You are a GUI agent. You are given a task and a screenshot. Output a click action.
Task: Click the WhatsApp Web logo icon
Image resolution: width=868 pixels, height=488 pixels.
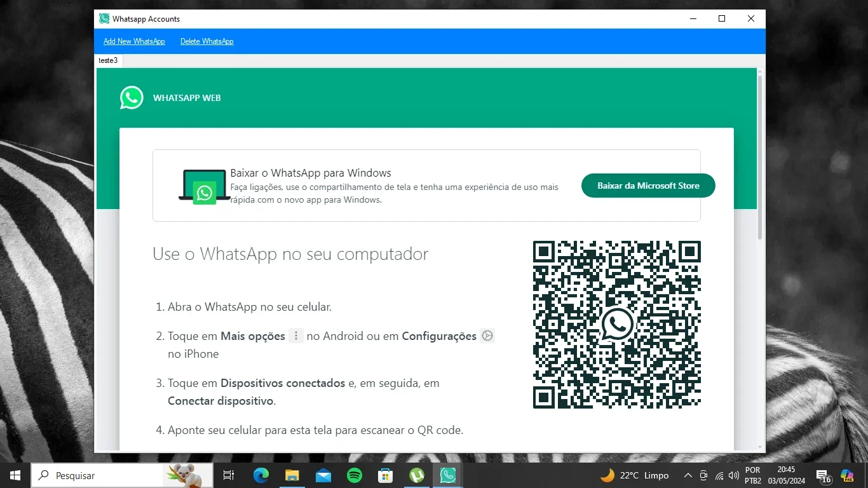click(x=132, y=98)
